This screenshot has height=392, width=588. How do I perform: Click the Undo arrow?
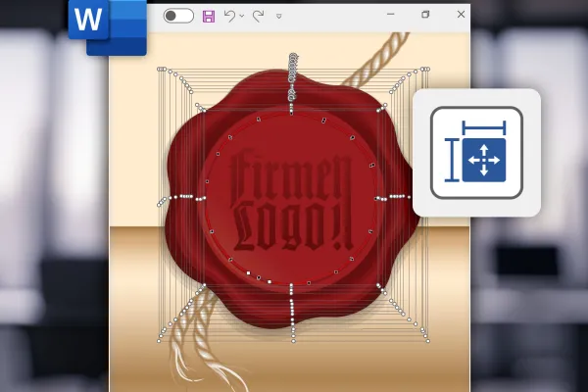(x=229, y=16)
